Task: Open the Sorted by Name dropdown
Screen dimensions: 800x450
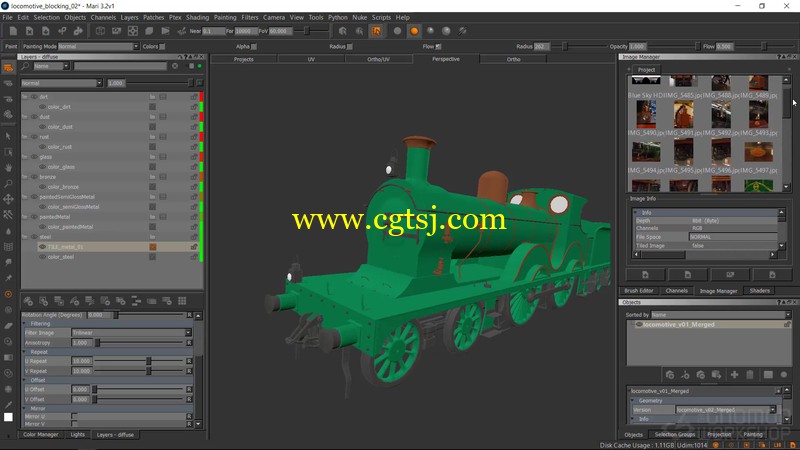Action: coord(720,315)
